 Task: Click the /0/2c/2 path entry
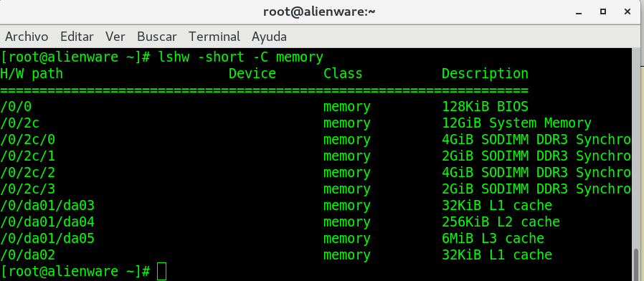27,173
